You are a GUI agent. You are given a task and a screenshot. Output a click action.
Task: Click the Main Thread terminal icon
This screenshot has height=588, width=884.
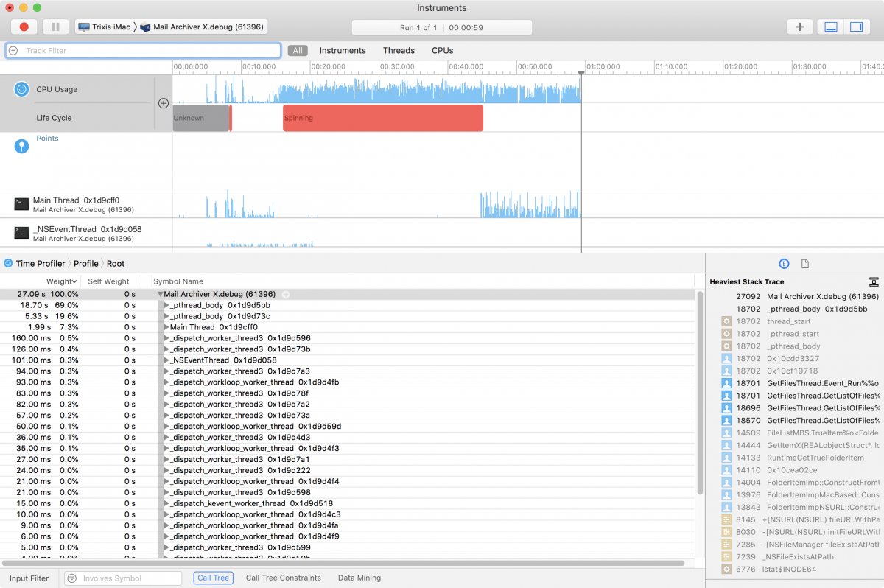22,204
